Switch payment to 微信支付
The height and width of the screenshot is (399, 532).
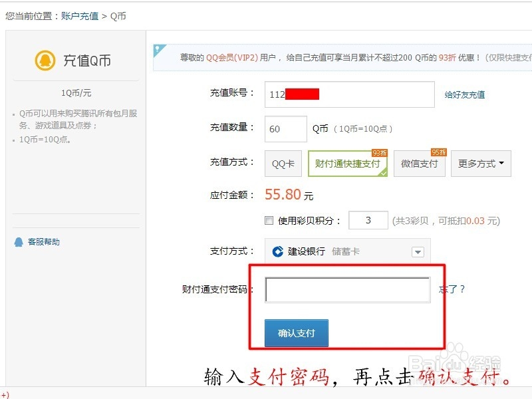(420, 164)
